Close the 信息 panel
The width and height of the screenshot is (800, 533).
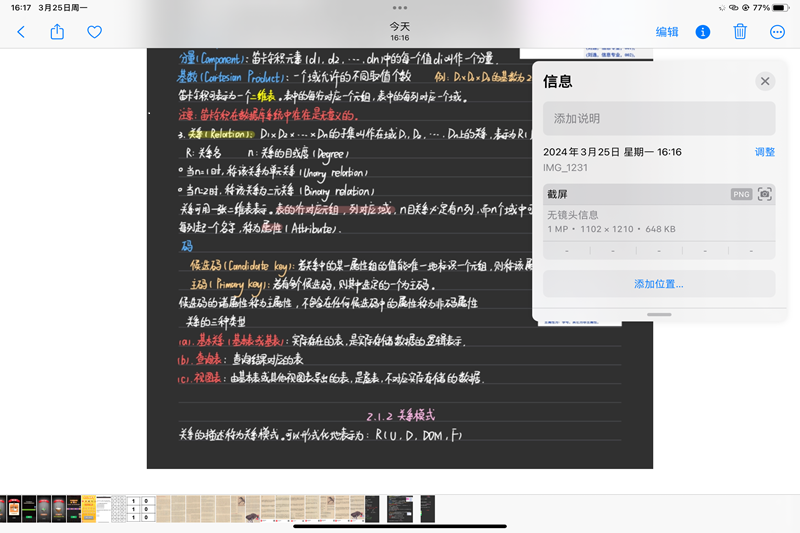click(765, 82)
